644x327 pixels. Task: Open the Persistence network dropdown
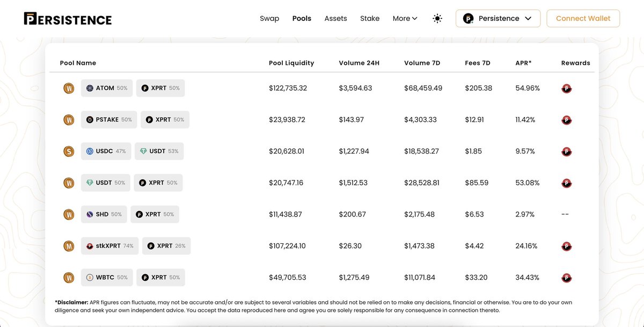(x=498, y=18)
